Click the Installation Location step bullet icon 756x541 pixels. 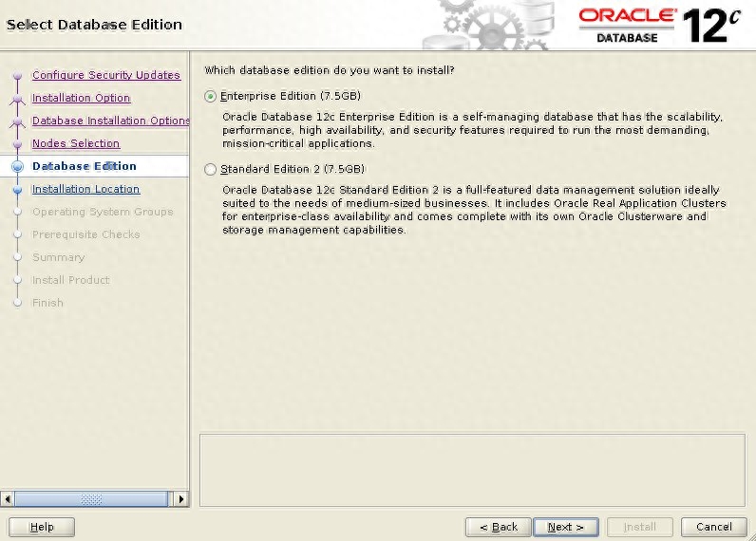[16, 190]
